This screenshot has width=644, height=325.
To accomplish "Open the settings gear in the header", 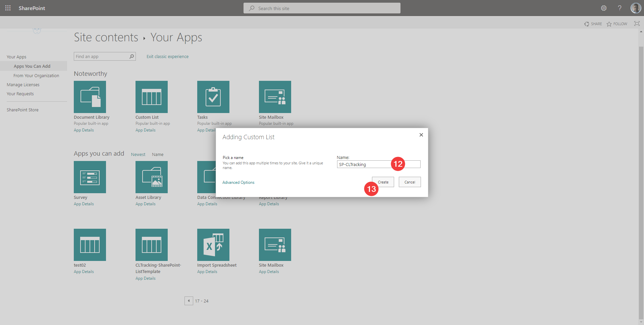I will tap(604, 8).
